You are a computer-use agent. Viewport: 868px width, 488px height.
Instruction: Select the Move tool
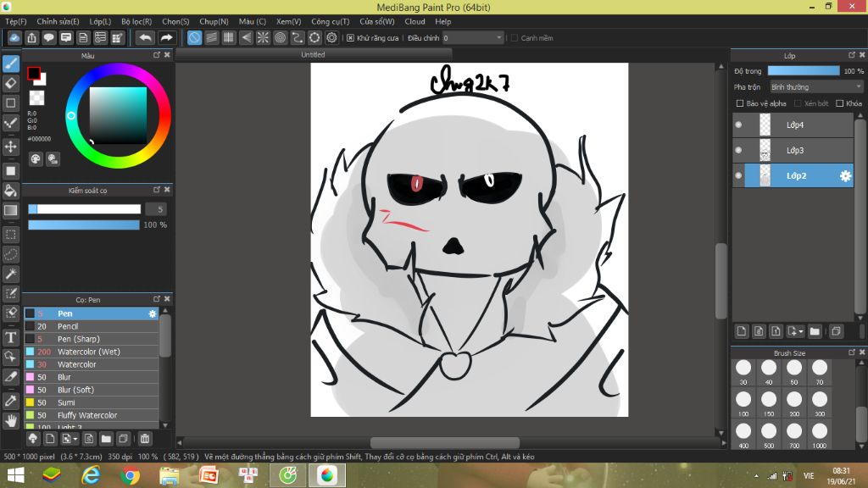11,147
